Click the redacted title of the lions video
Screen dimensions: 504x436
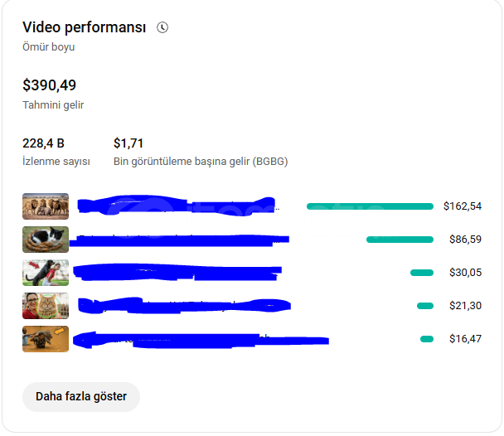(178, 206)
